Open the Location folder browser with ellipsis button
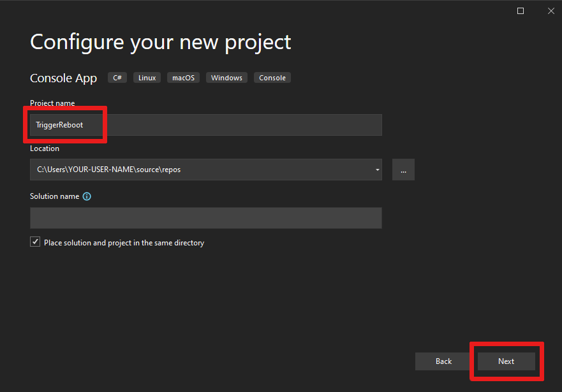 pos(403,170)
